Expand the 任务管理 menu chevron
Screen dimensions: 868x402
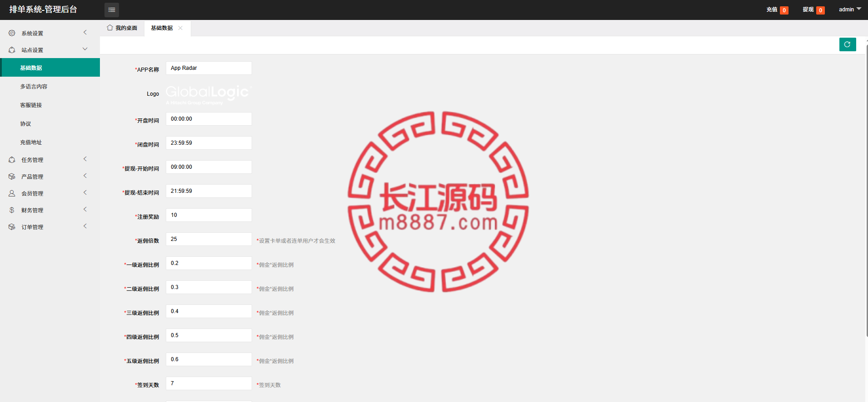coord(85,159)
